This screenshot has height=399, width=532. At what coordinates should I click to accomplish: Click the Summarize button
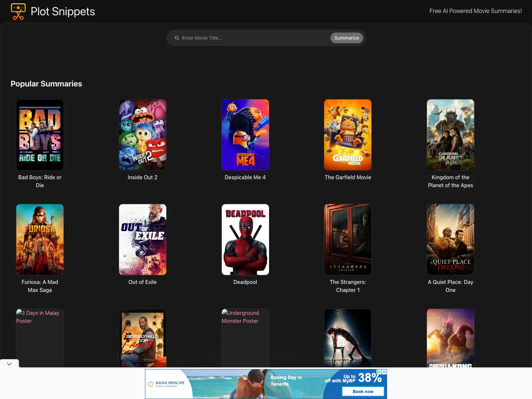tap(346, 38)
